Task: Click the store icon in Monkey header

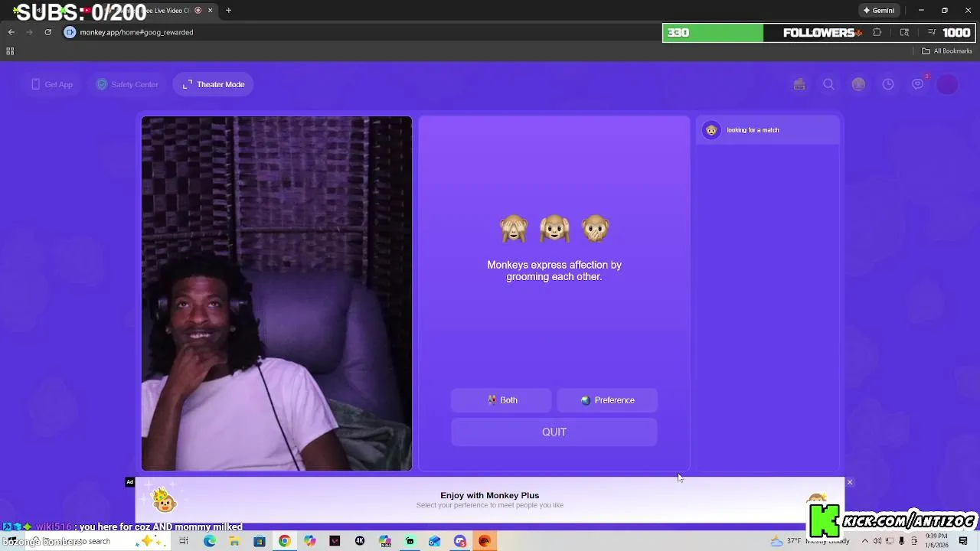Action: (x=799, y=84)
